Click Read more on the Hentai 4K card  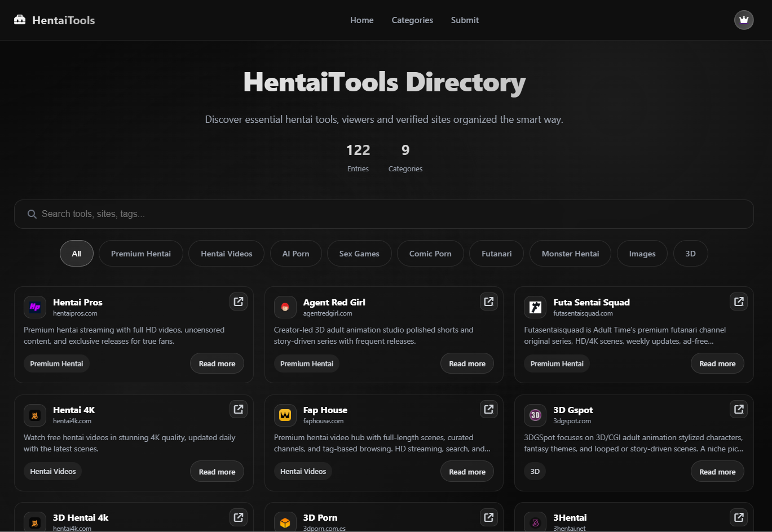217,472
